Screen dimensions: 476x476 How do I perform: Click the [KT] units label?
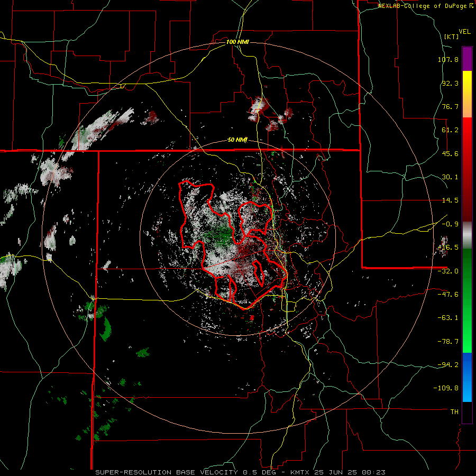pyautogui.click(x=452, y=36)
